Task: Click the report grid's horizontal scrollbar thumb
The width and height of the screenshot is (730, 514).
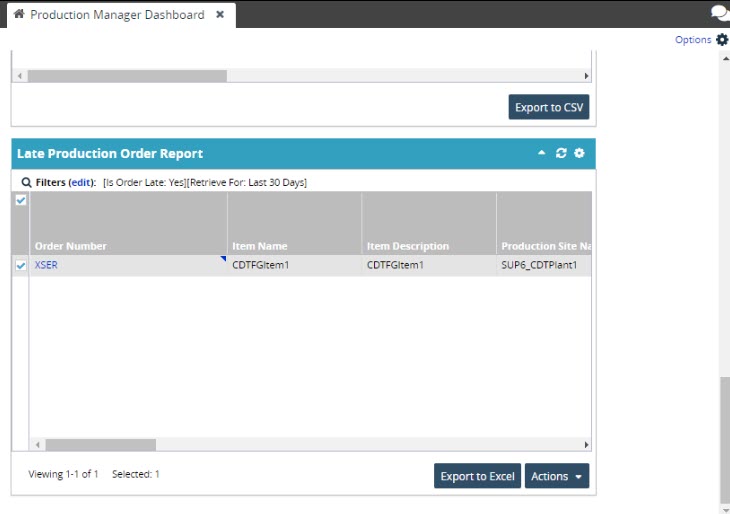Action: 100,444
